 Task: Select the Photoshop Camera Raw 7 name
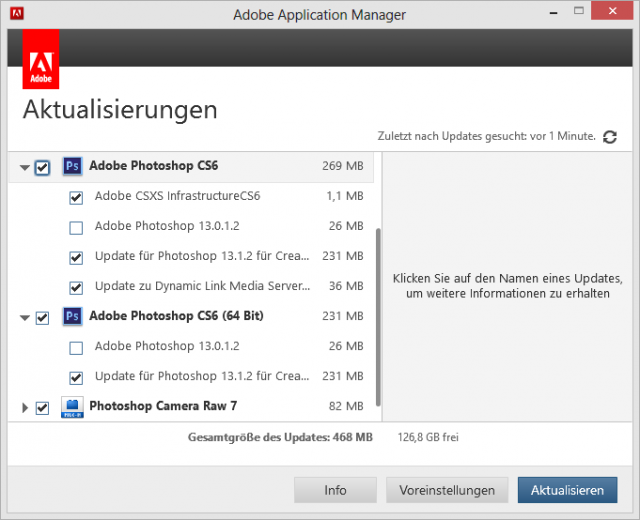(163, 406)
